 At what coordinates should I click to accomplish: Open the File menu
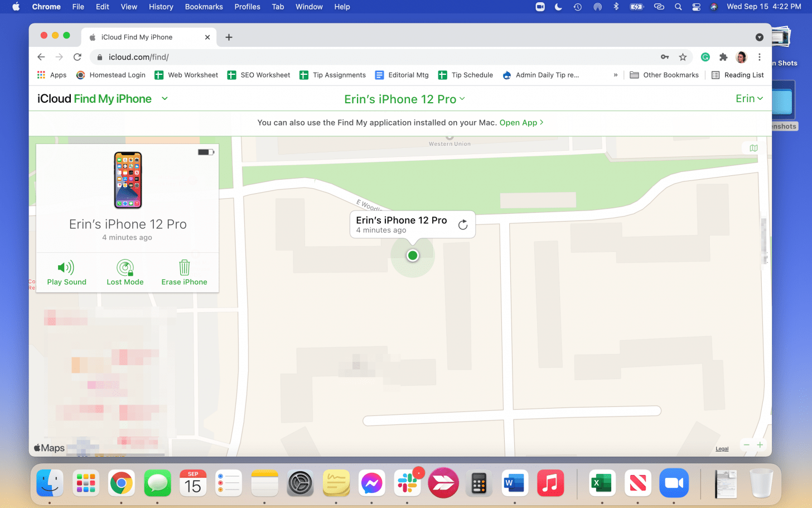78,7
